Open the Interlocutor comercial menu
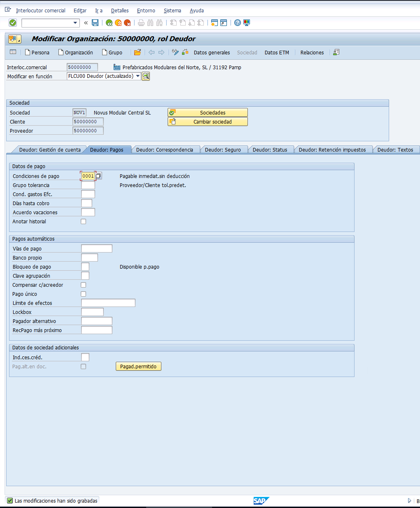420x508 pixels. pos(41,11)
